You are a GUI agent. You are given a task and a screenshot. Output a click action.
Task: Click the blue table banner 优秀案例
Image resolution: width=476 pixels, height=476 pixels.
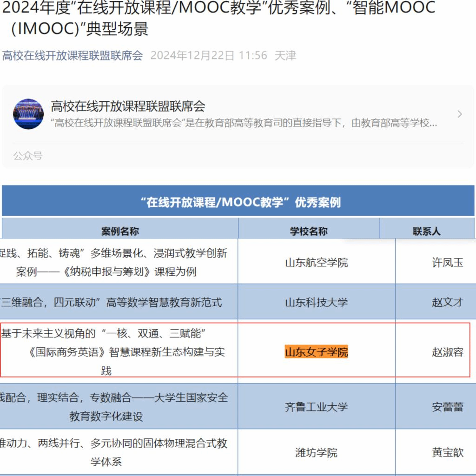pyautogui.click(x=238, y=202)
